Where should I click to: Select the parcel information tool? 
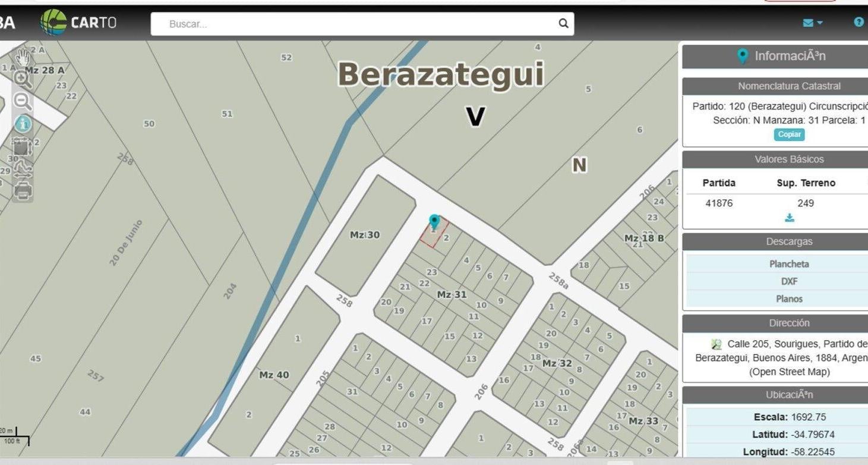point(23,124)
